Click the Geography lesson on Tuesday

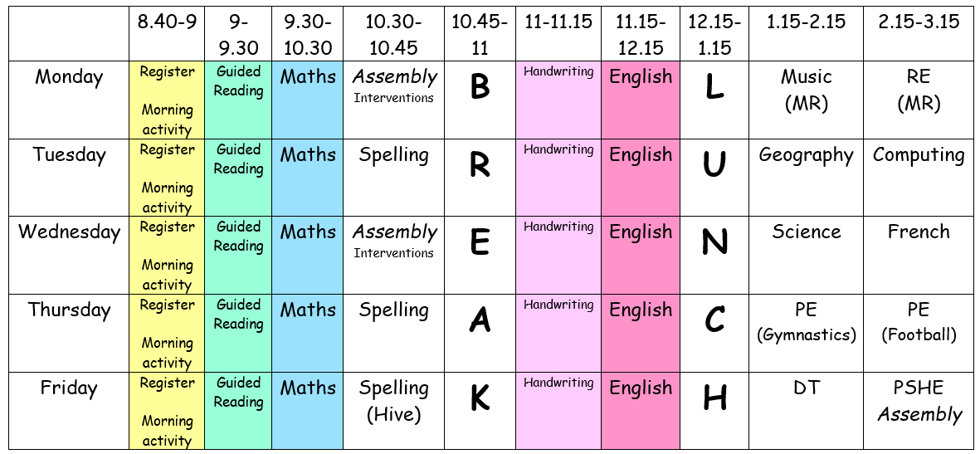click(806, 155)
